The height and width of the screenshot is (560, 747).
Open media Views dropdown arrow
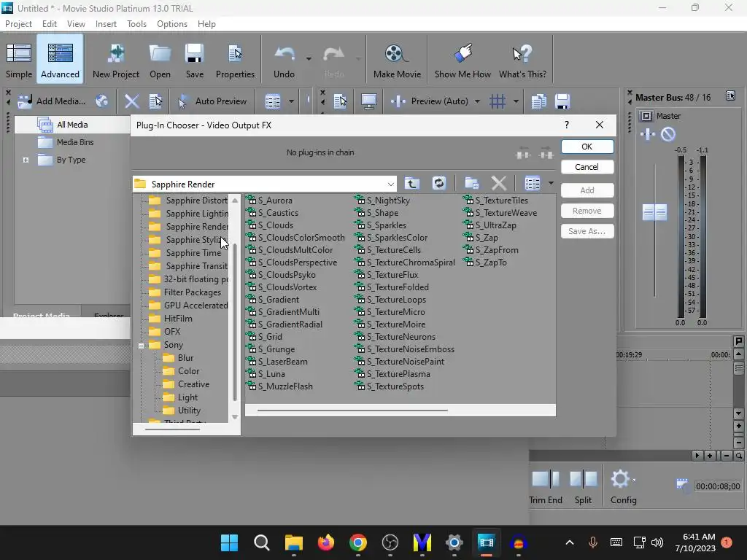point(291,101)
